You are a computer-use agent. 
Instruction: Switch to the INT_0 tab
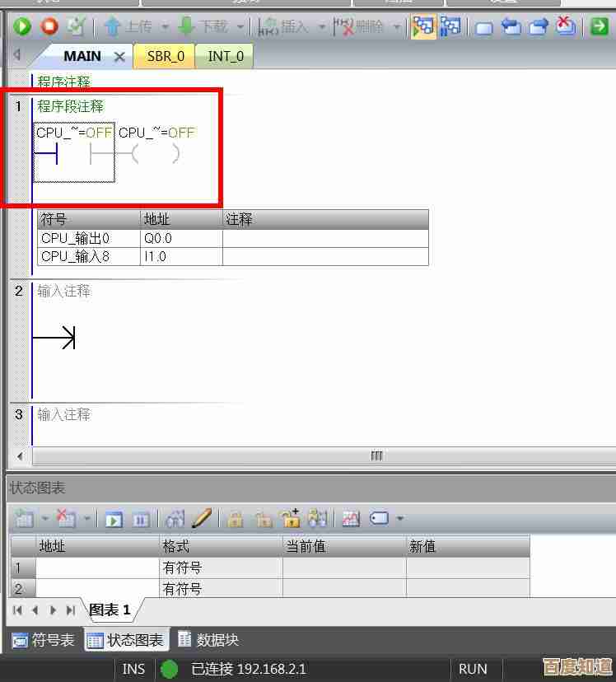pos(225,56)
